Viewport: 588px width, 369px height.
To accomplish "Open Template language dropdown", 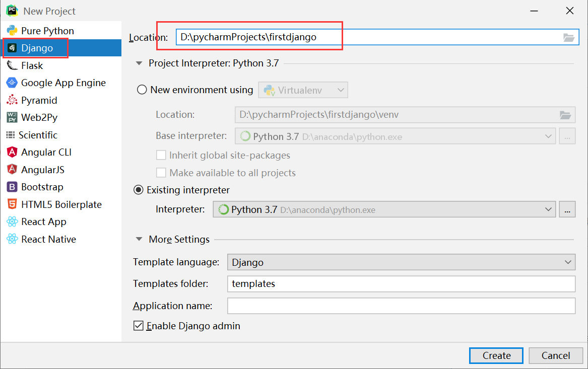I will tap(401, 262).
